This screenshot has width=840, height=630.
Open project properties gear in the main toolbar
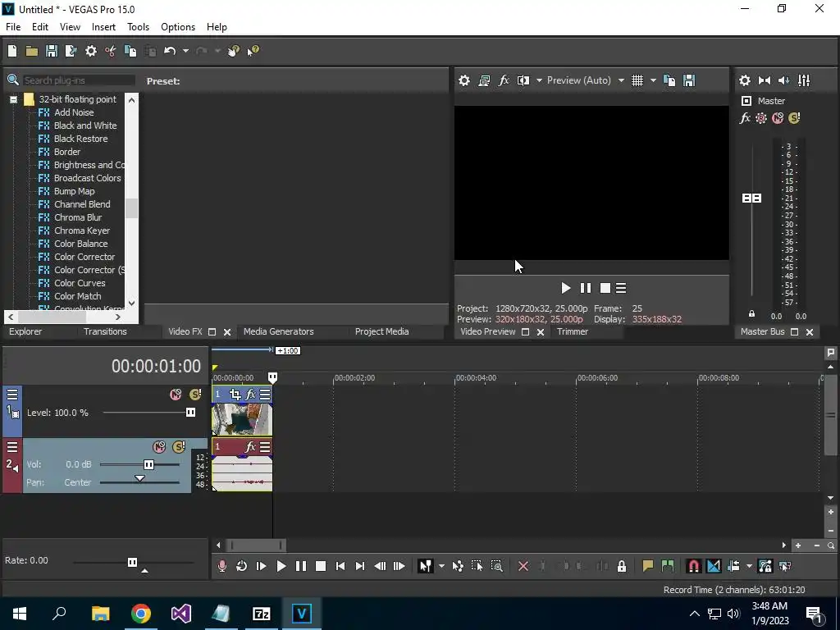(x=91, y=51)
